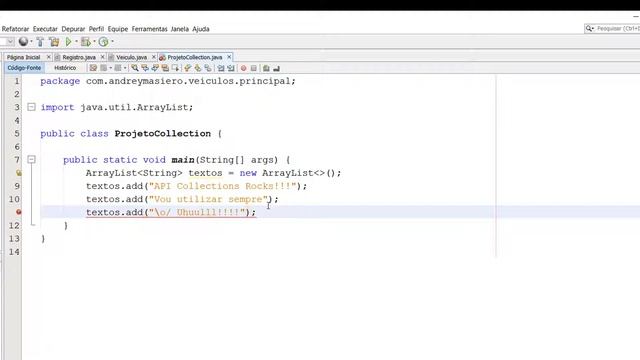Open the Depurar menu
The image size is (640, 360).
[x=73, y=29]
